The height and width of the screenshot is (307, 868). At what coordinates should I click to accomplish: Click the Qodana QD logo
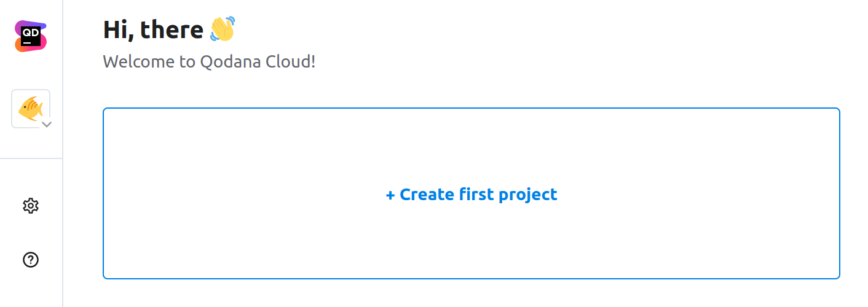31,36
